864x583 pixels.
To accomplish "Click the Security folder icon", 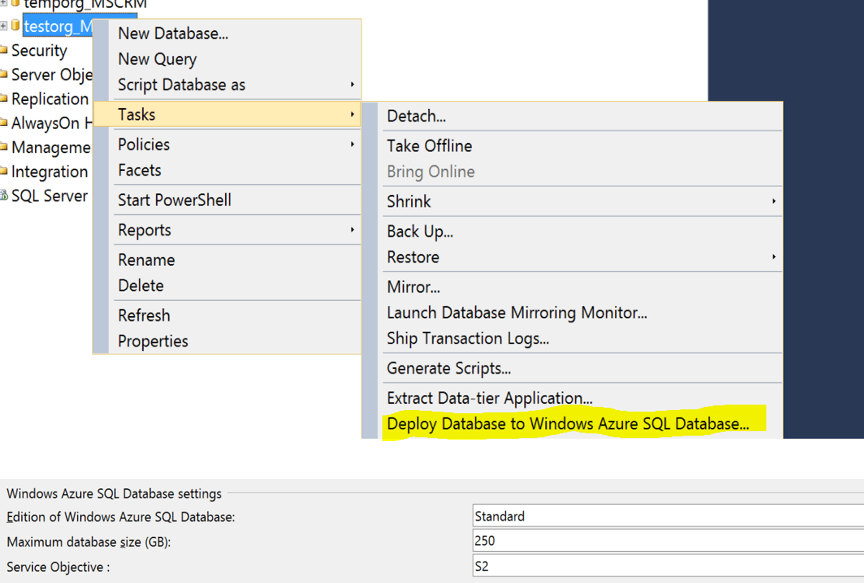I will [6, 50].
